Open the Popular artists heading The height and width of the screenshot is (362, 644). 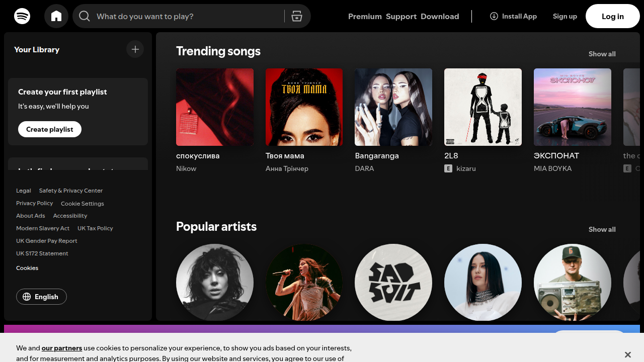216,227
